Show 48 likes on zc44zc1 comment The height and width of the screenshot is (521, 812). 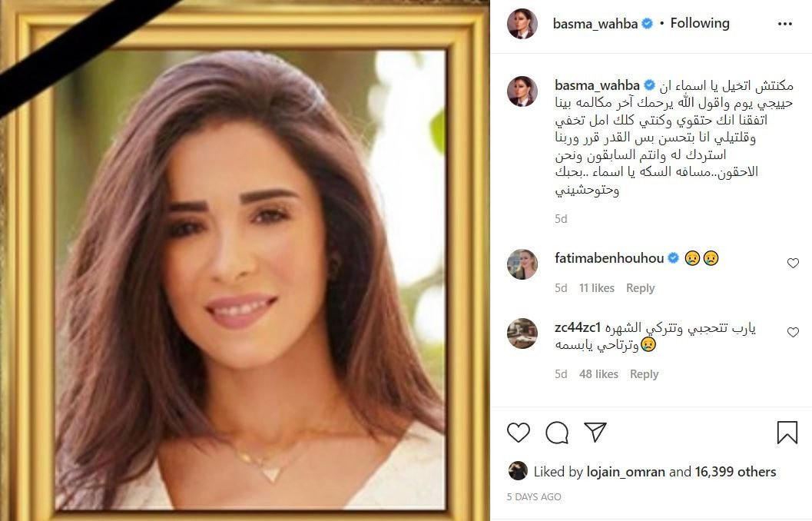(598, 374)
